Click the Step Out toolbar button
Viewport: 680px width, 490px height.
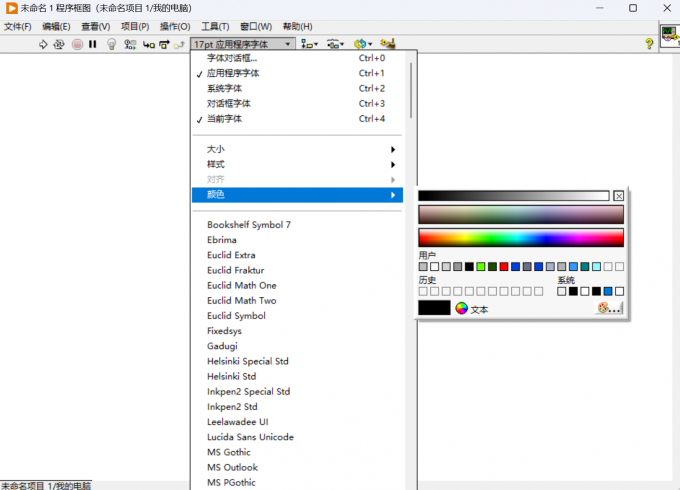tap(179, 44)
